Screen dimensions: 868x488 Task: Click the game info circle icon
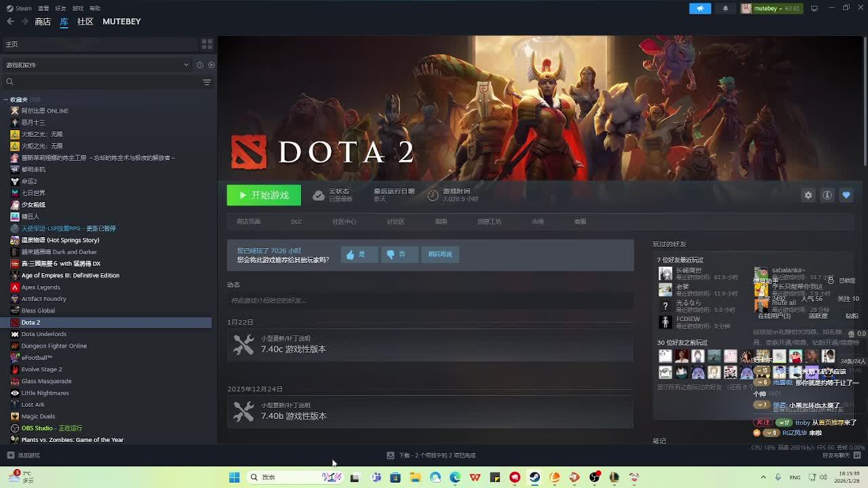coord(827,195)
